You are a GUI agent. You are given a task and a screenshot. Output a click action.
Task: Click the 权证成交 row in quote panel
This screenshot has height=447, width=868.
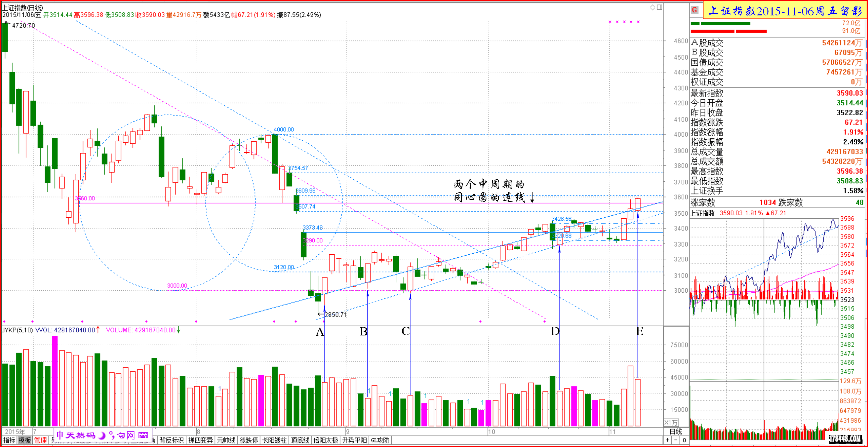777,82
